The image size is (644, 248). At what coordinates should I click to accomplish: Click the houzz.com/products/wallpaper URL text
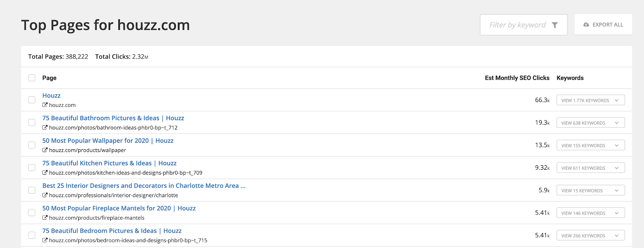coord(87,150)
